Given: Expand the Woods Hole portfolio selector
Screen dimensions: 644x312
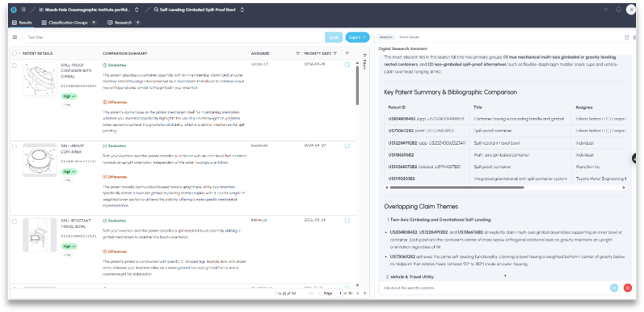Looking at the screenshot, I should tap(137, 10).
